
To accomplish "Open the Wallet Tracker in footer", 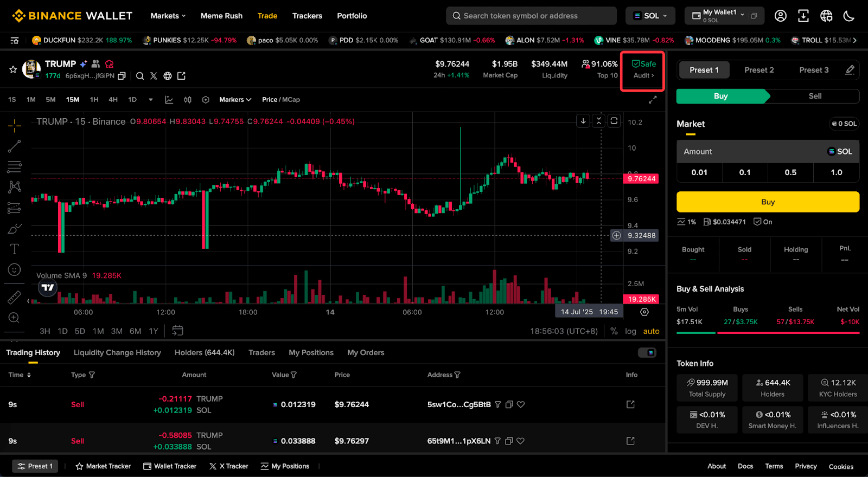I will tap(170, 466).
